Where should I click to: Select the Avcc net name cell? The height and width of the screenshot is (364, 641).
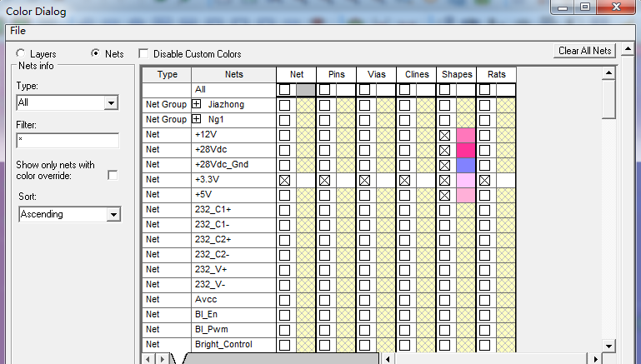click(x=234, y=299)
